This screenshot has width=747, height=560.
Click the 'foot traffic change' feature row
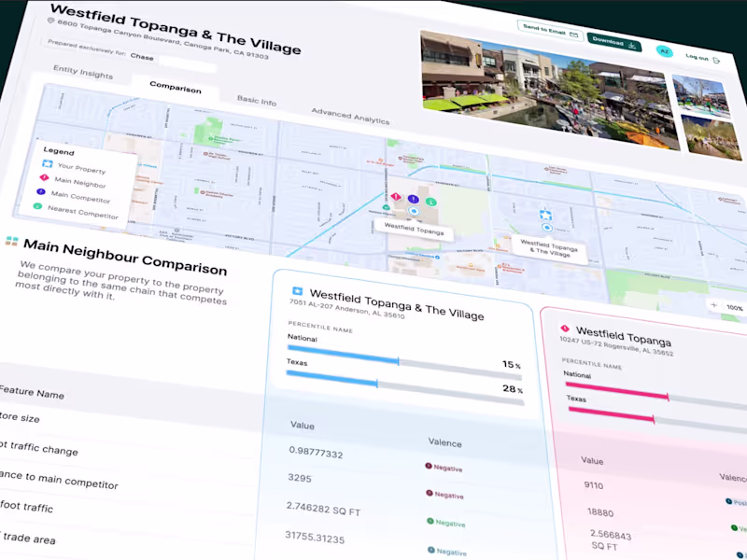point(39,448)
